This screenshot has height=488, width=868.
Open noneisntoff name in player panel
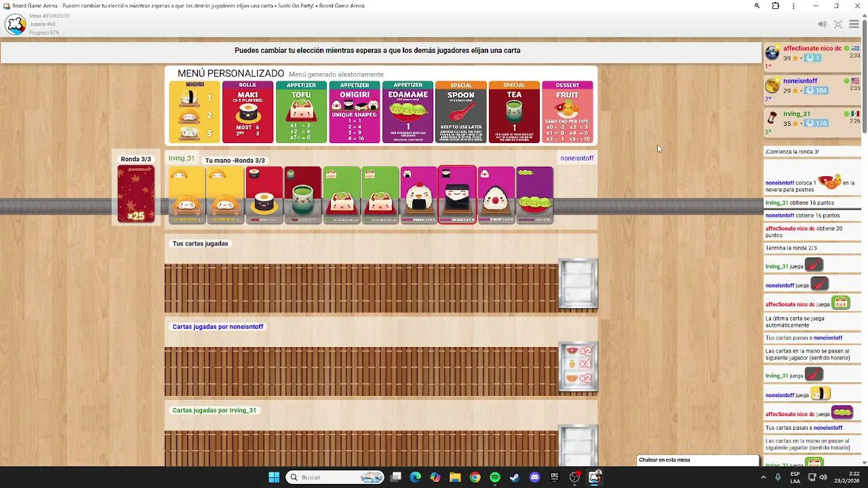click(x=800, y=81)
